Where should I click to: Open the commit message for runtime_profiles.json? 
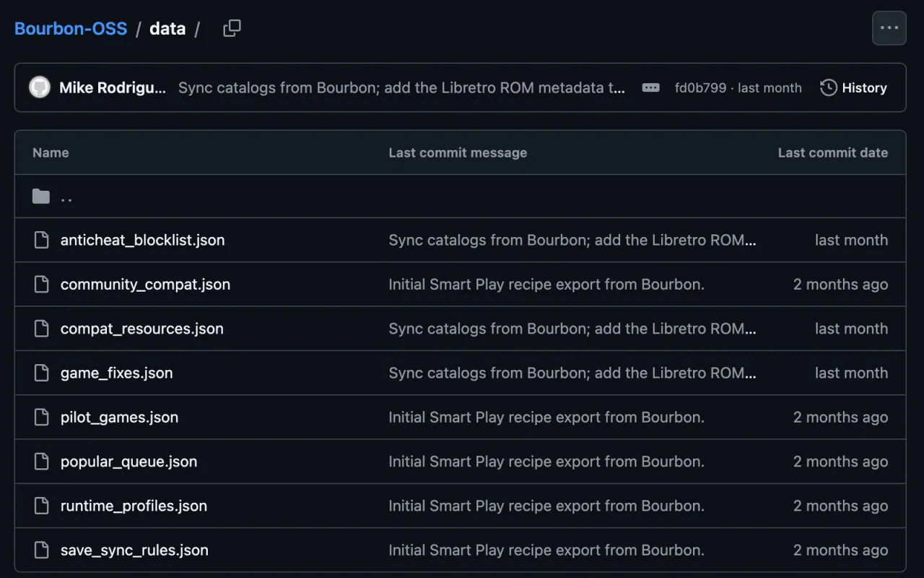tap(546, 506)
